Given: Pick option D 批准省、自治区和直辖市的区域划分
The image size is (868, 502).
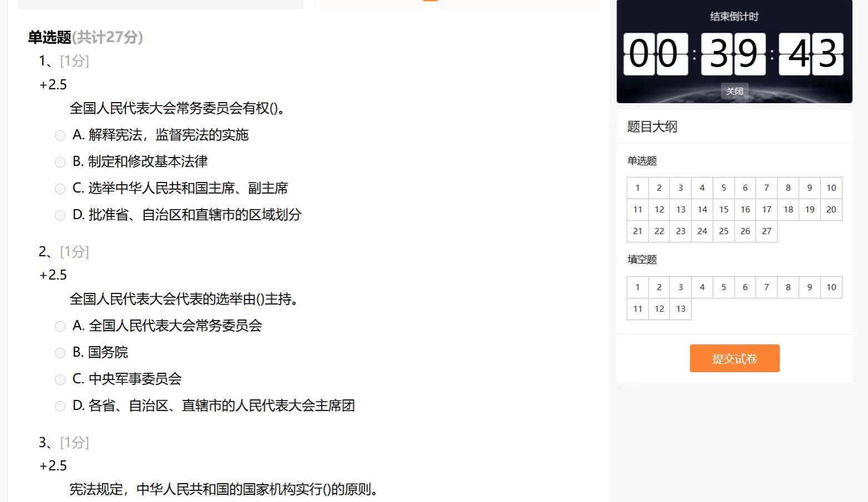Looking at the screenshot, I should [x=60, y=215].
